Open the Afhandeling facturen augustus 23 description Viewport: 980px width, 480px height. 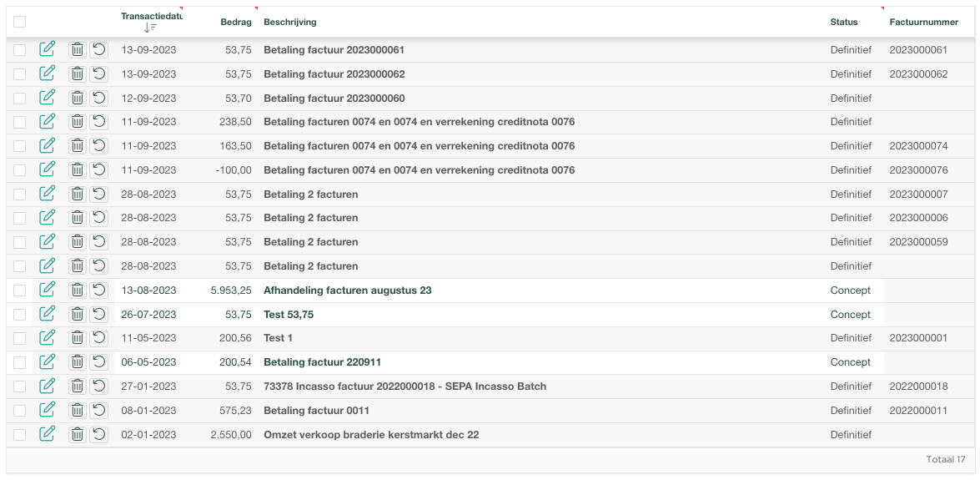click(347, 291)
